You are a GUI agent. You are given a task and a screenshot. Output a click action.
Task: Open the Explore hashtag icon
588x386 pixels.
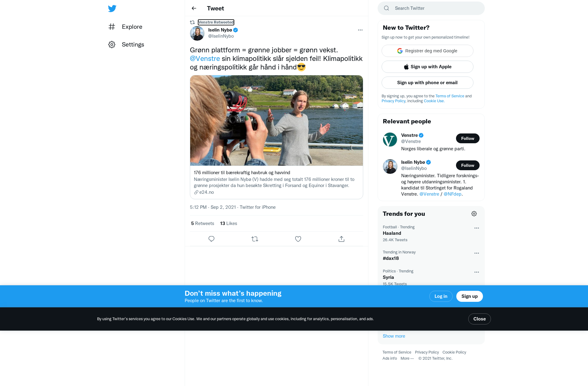pos(112,27)
